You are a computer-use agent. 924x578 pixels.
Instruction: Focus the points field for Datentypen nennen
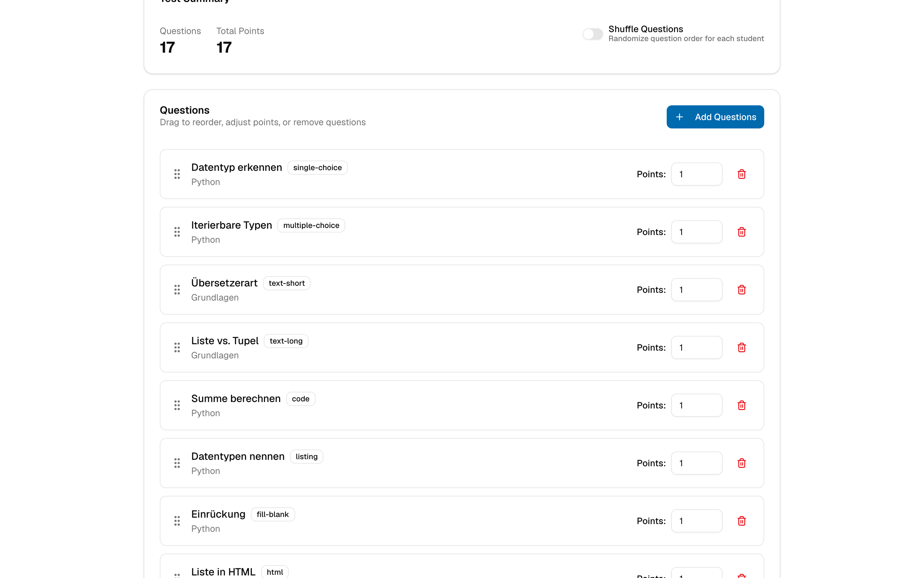coord(697,463)
